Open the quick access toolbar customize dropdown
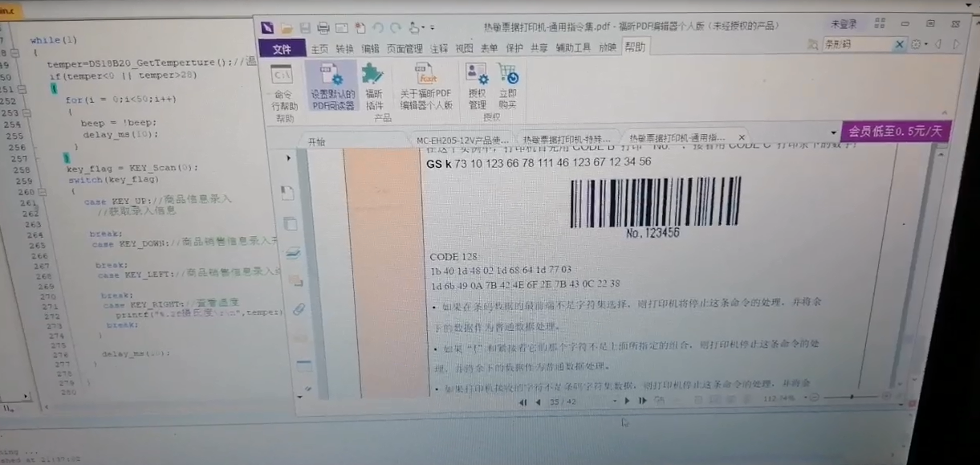 [433, 27]
